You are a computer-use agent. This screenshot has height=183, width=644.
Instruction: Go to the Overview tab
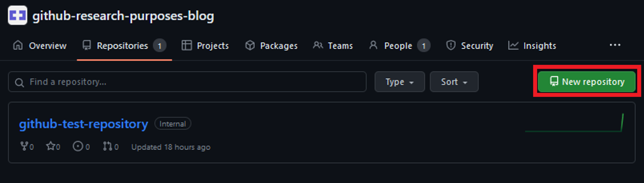pyautogui.click(x=40, y=46)
